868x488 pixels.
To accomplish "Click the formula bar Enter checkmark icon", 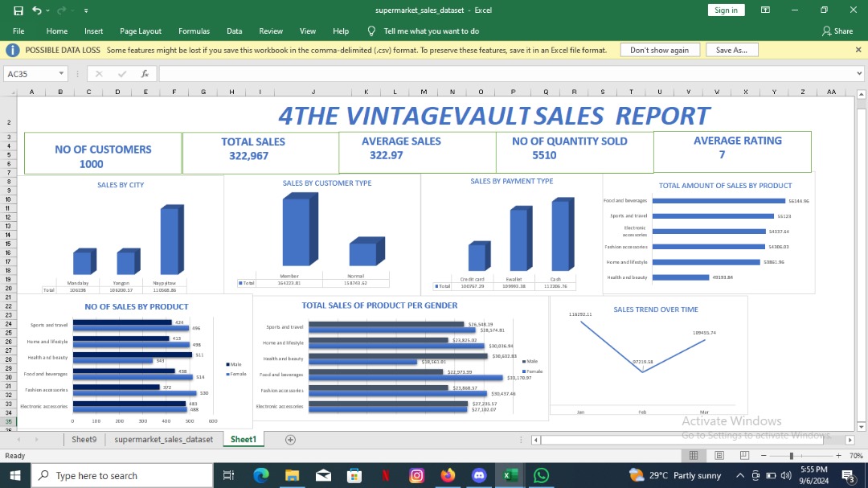I will [122, 74].
